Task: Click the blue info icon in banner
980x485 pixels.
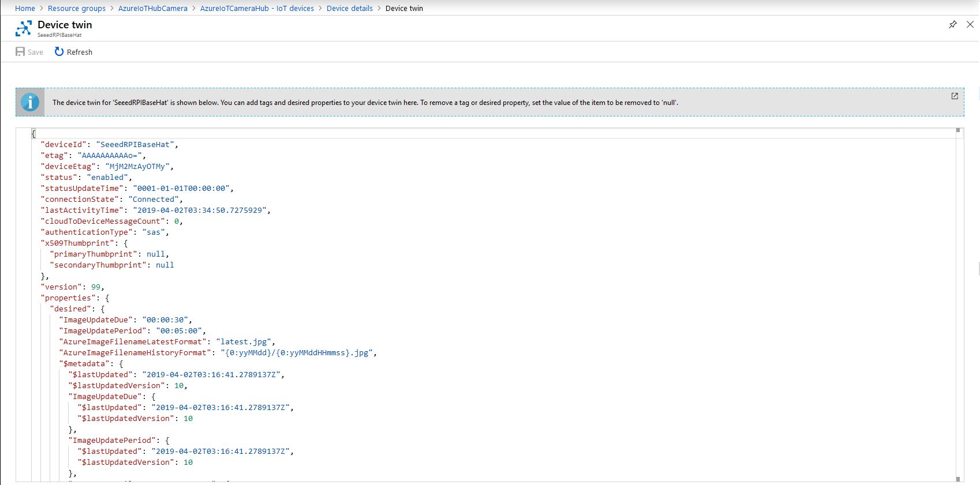Action: tap(30, 102)
